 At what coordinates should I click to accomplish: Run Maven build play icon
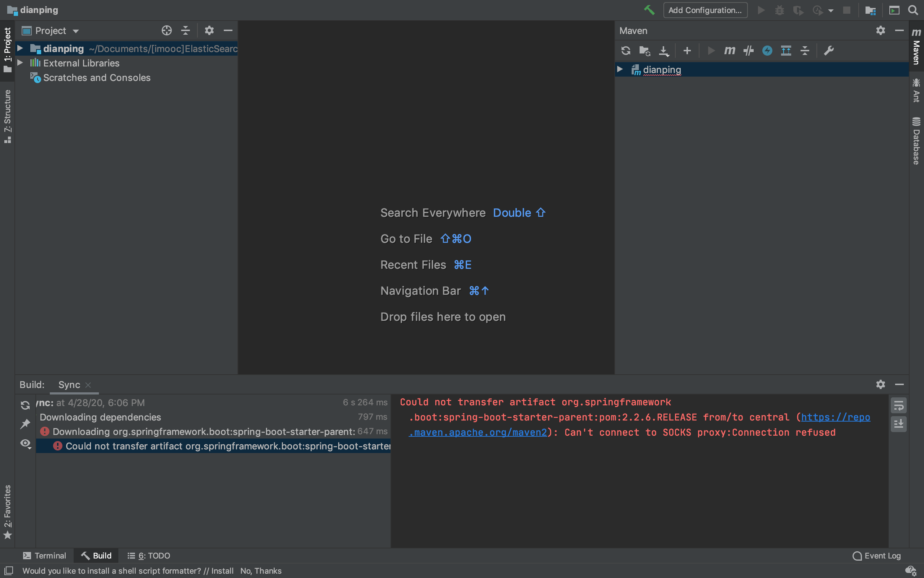[x=711, y=51]
